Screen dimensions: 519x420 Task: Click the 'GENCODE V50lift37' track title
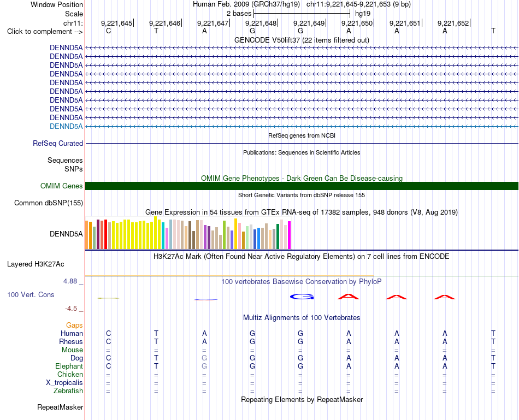click(x=302, y=40)
